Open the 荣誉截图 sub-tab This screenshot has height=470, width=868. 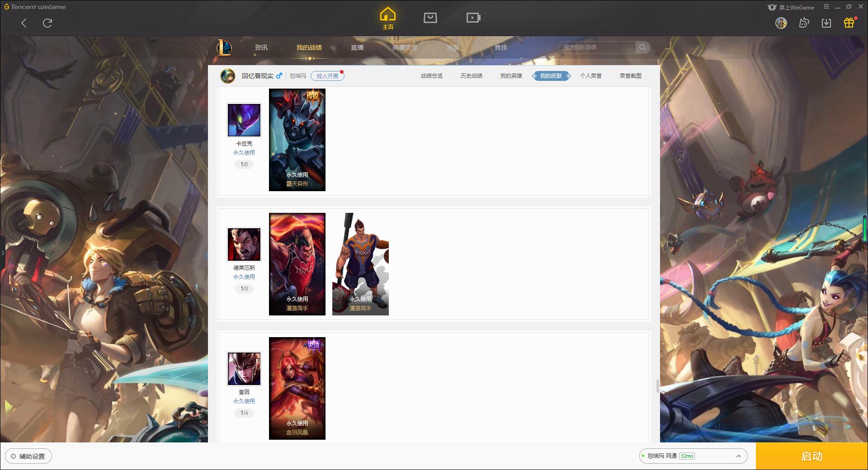tap(631, 76)
